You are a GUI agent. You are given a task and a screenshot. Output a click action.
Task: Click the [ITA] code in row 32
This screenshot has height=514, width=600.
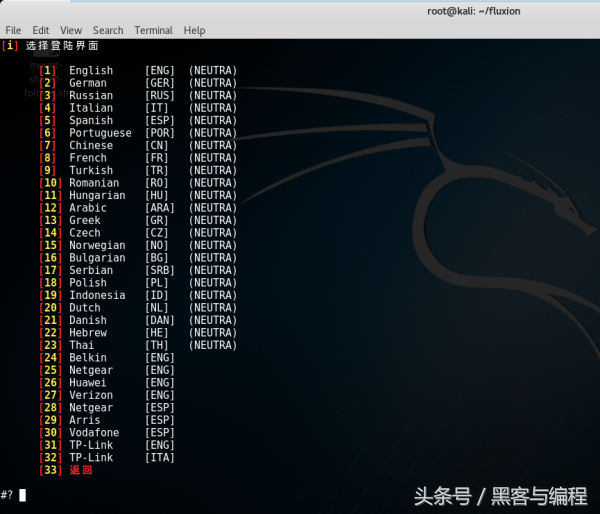[160, 458]
